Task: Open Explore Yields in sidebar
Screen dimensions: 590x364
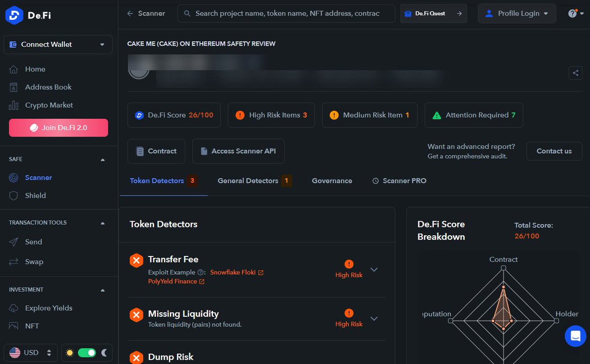Action: (48, 308)
